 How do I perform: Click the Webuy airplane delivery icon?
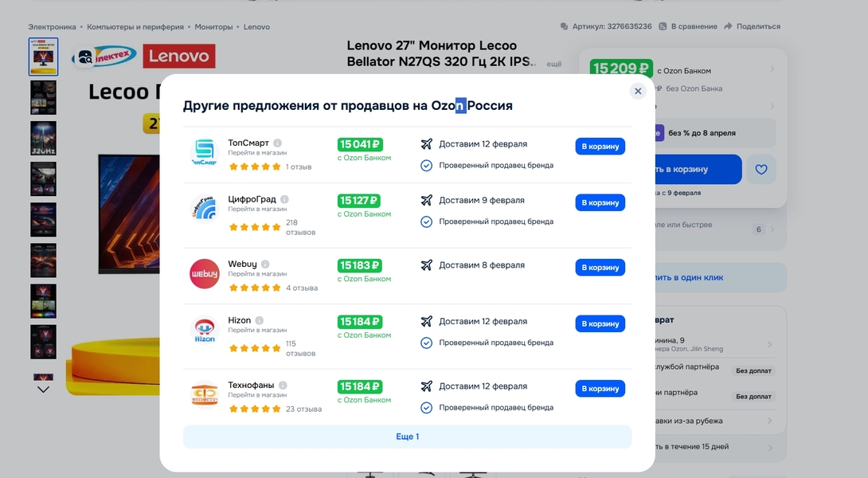click(x=426, y=265)
